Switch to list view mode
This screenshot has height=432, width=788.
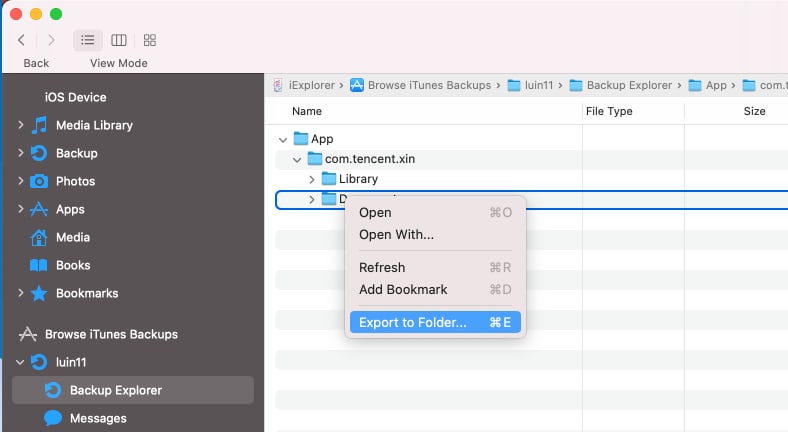tap(88, 40)
